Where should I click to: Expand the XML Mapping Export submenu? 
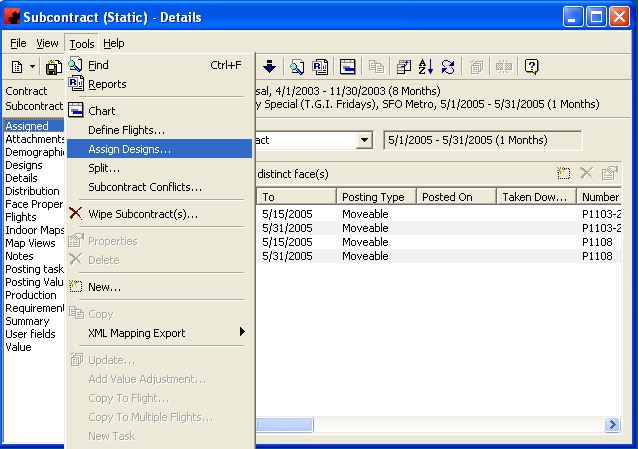160,333
